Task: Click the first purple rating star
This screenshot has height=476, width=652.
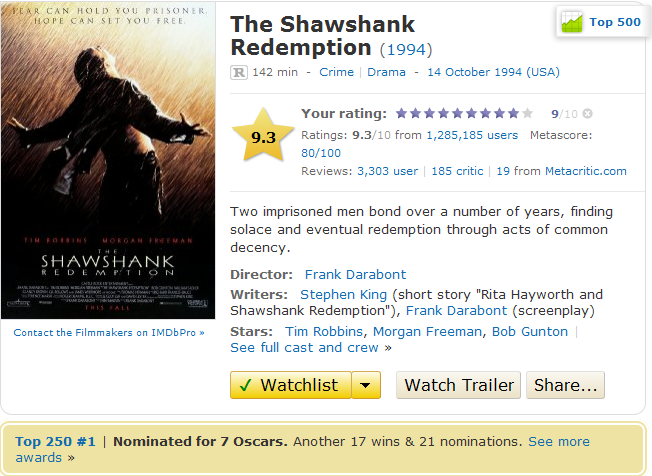Action: click(401, 113)
